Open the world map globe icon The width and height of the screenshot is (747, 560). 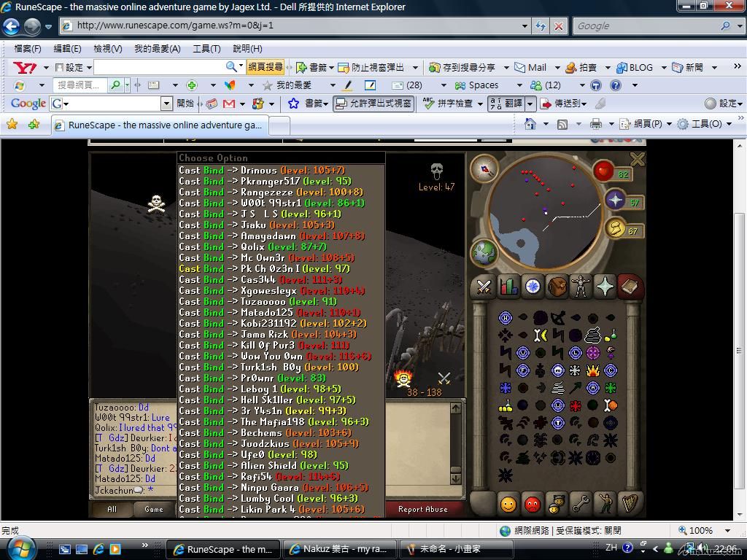(x=484, y=253)
